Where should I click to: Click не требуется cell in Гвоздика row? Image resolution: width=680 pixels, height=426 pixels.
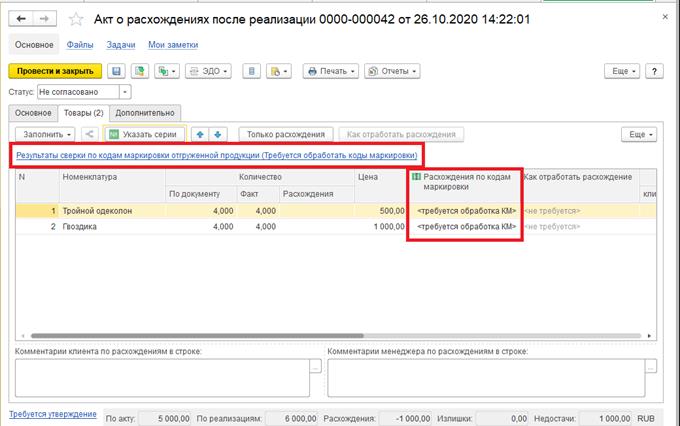coord(552,226)
